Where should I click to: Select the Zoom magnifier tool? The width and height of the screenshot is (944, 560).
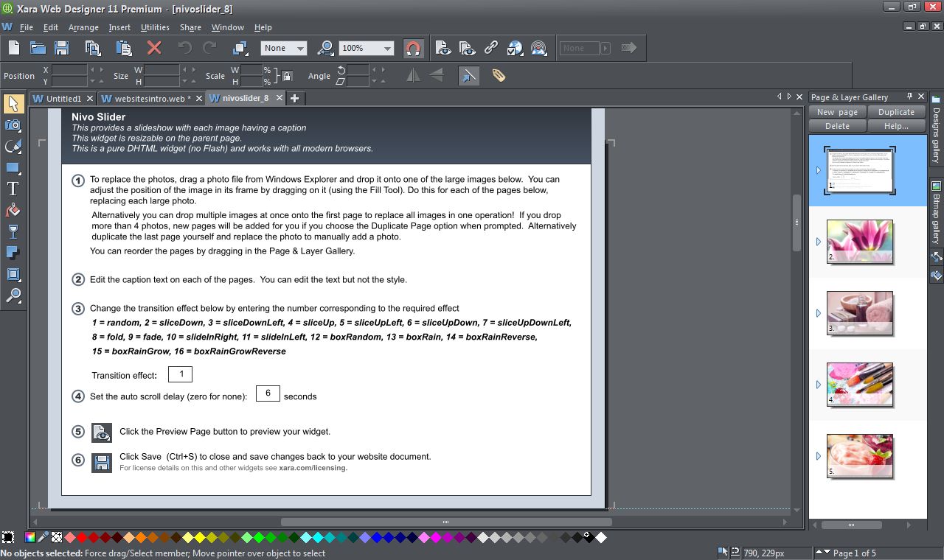(13, 296)
